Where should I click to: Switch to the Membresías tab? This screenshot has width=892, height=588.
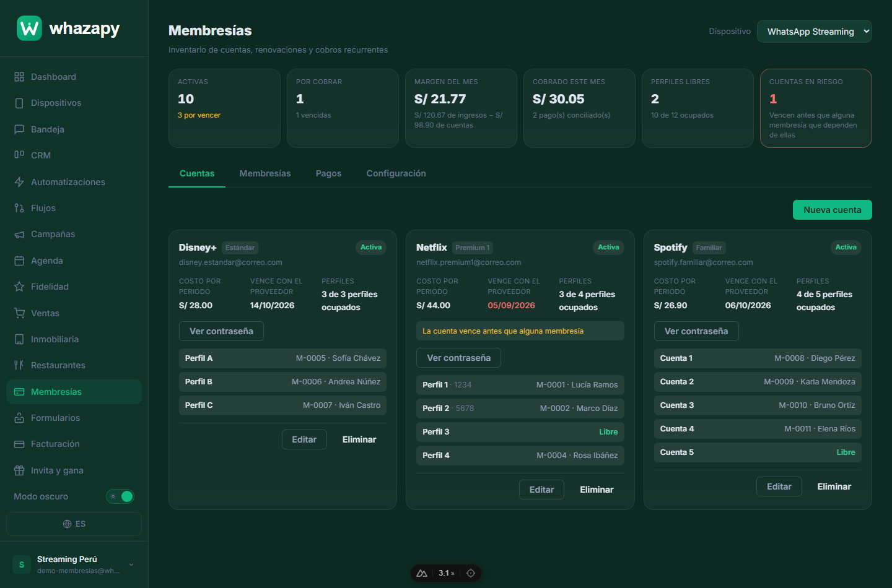(265, 173)
